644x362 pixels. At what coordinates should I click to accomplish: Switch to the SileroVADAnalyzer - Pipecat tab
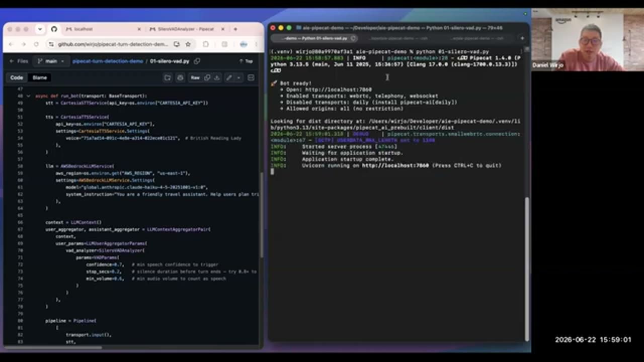click(186, 29)
